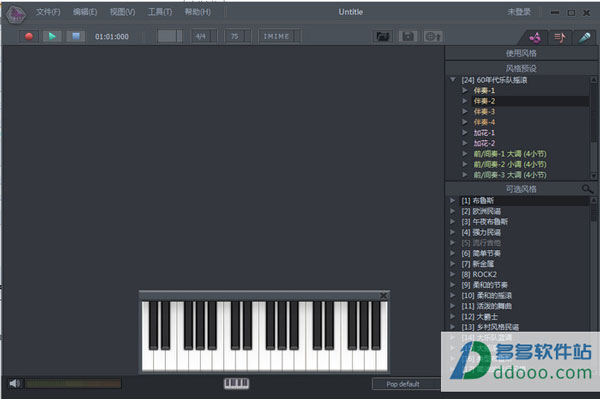Open the 帮助(H) menu
The width and height of the screenshot is (600, 399).
198,12
